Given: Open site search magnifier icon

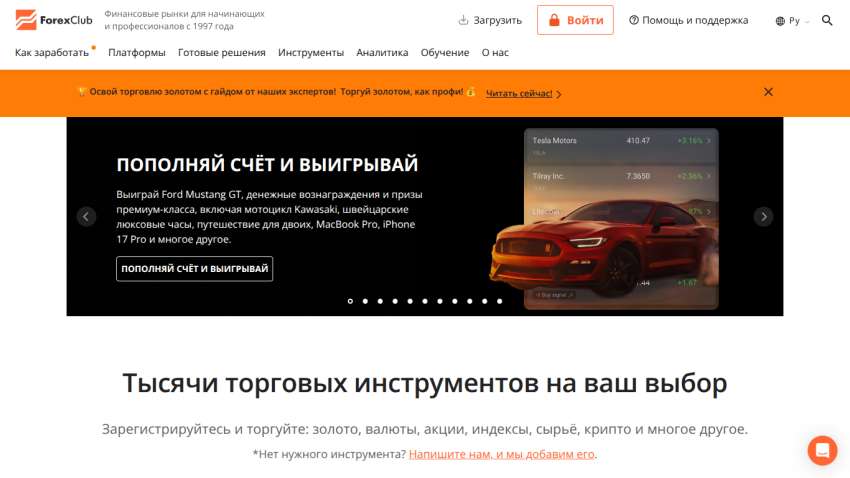Looking at the screenshot, I should [827, 20].
